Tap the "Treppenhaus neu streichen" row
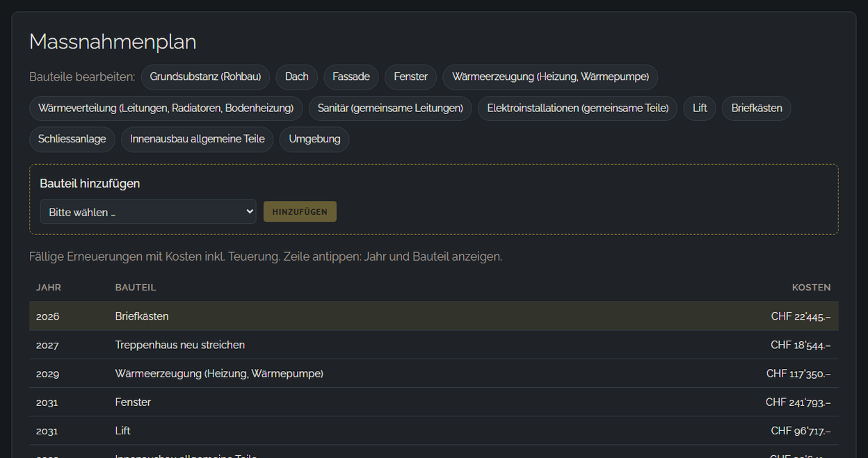The height and width of the screenshot is (458, 868). pos(434,345)
